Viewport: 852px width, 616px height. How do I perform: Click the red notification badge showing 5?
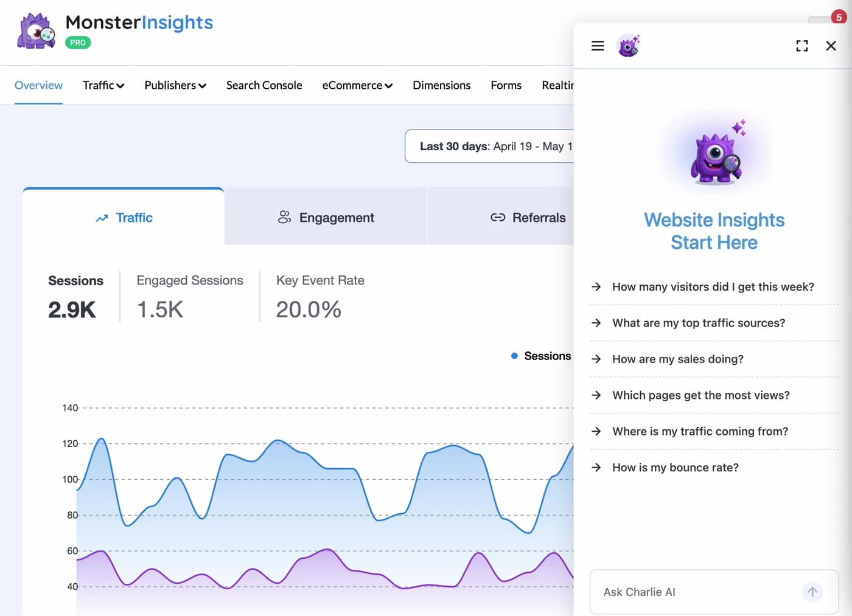839,17
